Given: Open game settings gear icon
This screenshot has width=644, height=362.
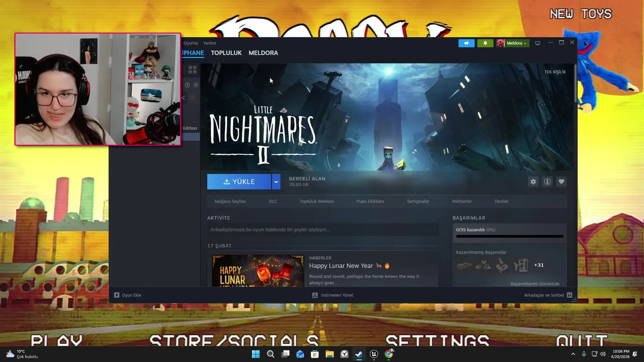Looking at the screenshot, I should 533,182.
